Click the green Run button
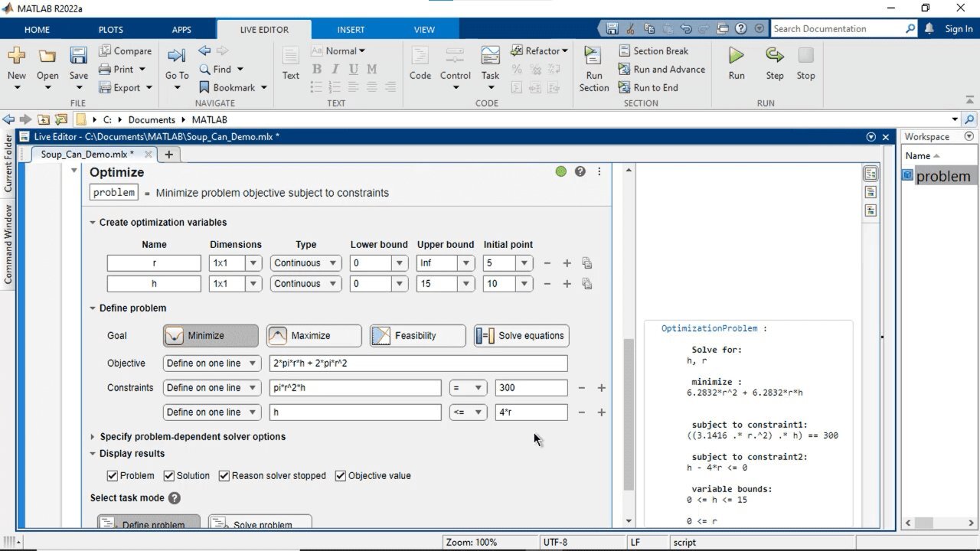980x551 pixels. tap(736, 56)
